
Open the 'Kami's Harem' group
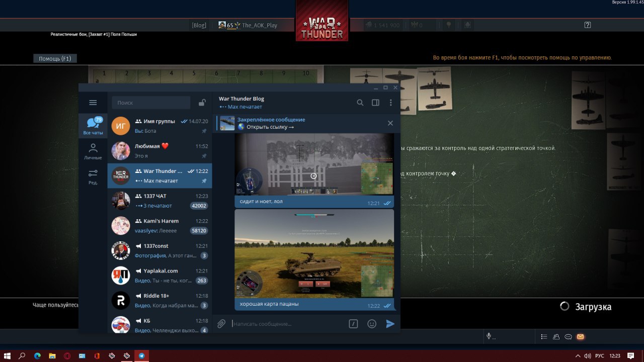(160, 226)
